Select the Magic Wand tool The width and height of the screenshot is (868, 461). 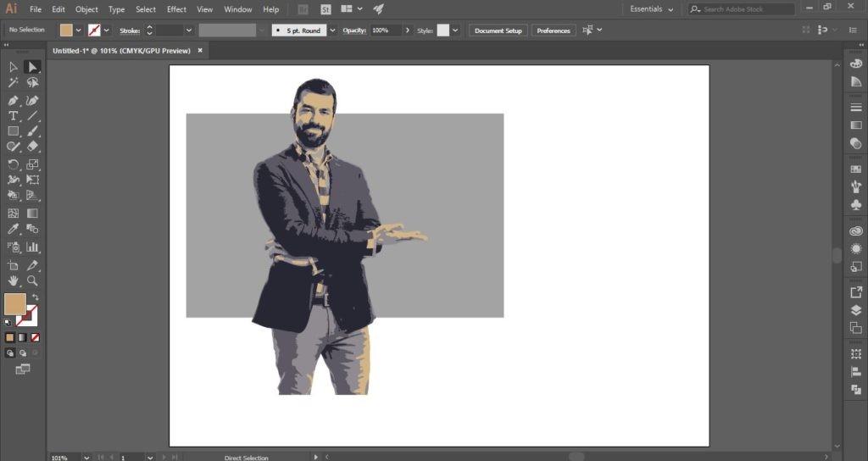click(x=14, y=82)
